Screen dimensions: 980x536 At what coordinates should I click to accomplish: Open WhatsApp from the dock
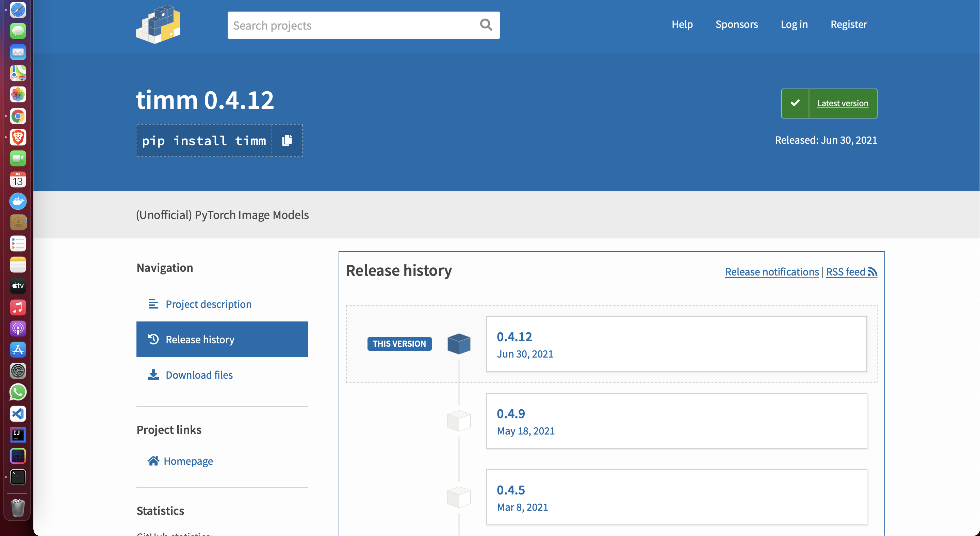tap(18, 392)
